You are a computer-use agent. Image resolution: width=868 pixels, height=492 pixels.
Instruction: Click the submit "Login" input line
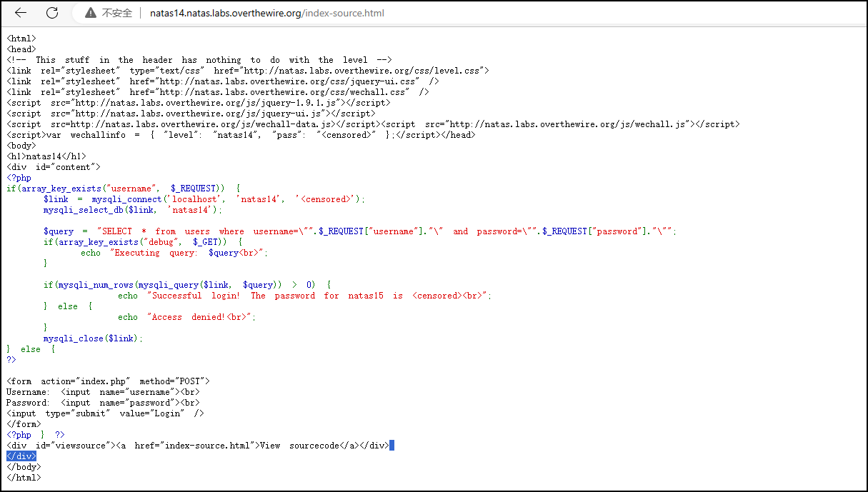tap(105, 413)
